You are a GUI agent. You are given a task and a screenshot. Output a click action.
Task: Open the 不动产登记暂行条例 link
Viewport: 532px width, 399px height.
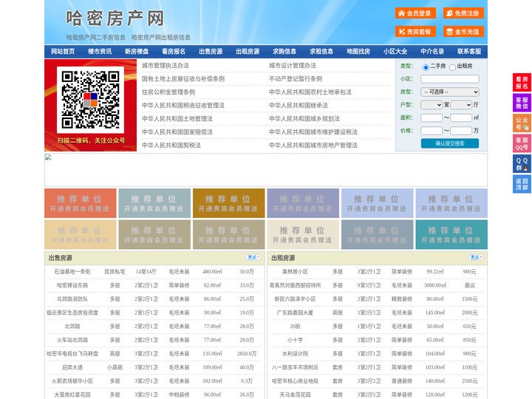click(x=296, y=79)
